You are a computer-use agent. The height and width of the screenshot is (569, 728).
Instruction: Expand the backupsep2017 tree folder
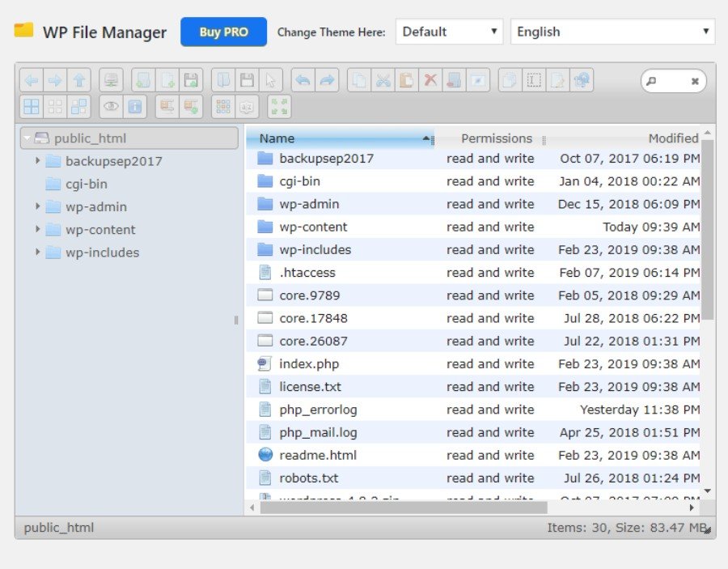point(38,161)
